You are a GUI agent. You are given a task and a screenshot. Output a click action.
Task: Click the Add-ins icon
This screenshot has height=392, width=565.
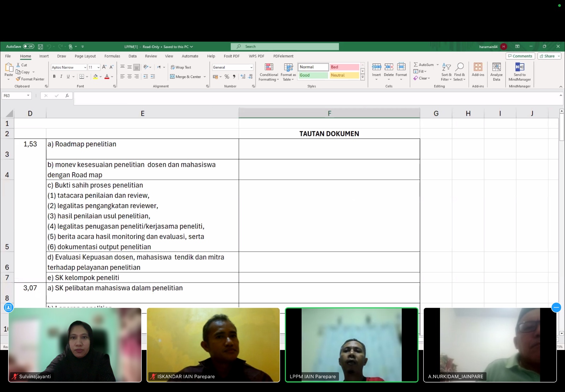478,70
